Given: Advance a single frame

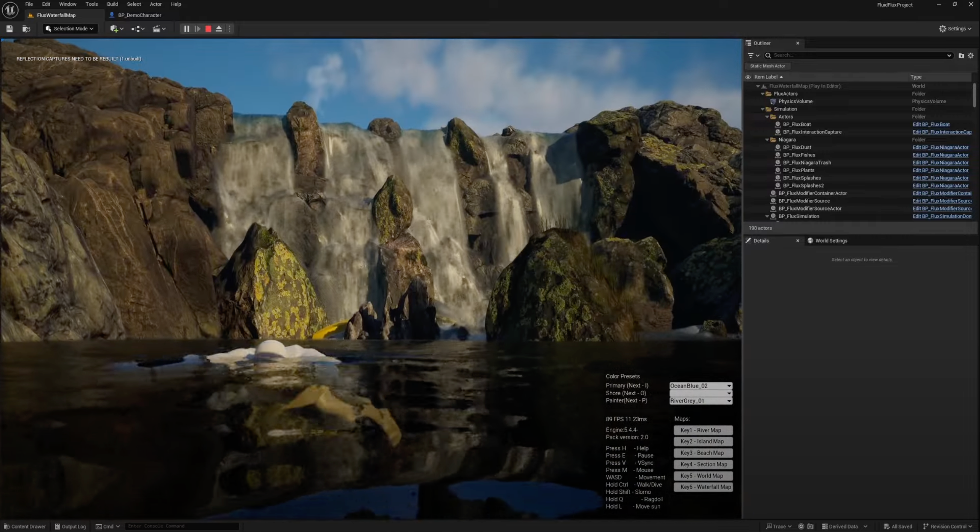Looking at the screenshot, I should pyautogui.click(x=197, y=28).
